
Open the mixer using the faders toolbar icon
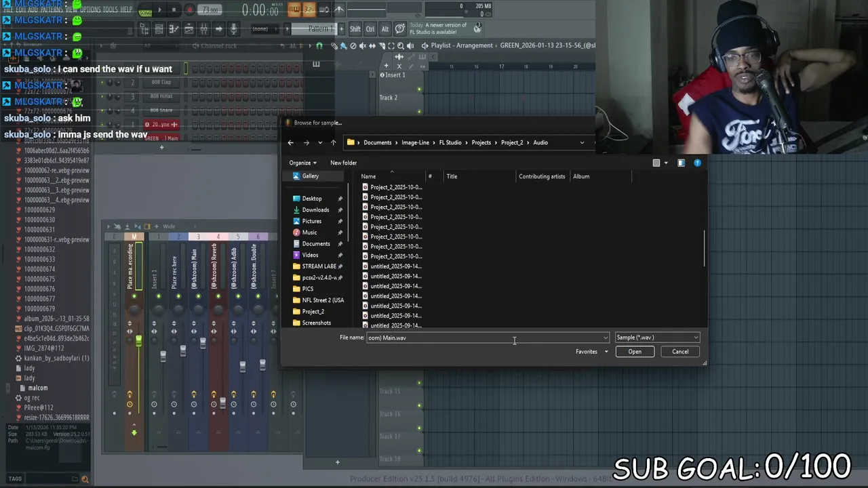click(203, 28)
